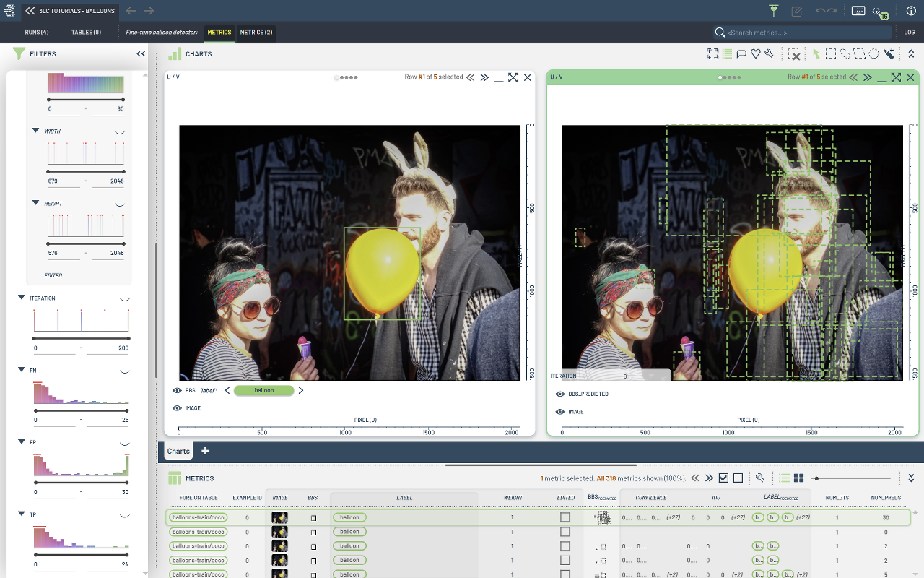The height and width of the screenshot is (578, 924).
Task: Switch metrics table to grid view
Action: coord(799,478)
